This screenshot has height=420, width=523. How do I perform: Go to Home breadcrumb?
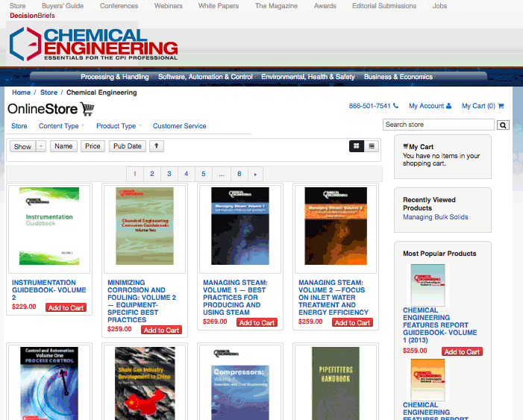[x=22, y=93]
